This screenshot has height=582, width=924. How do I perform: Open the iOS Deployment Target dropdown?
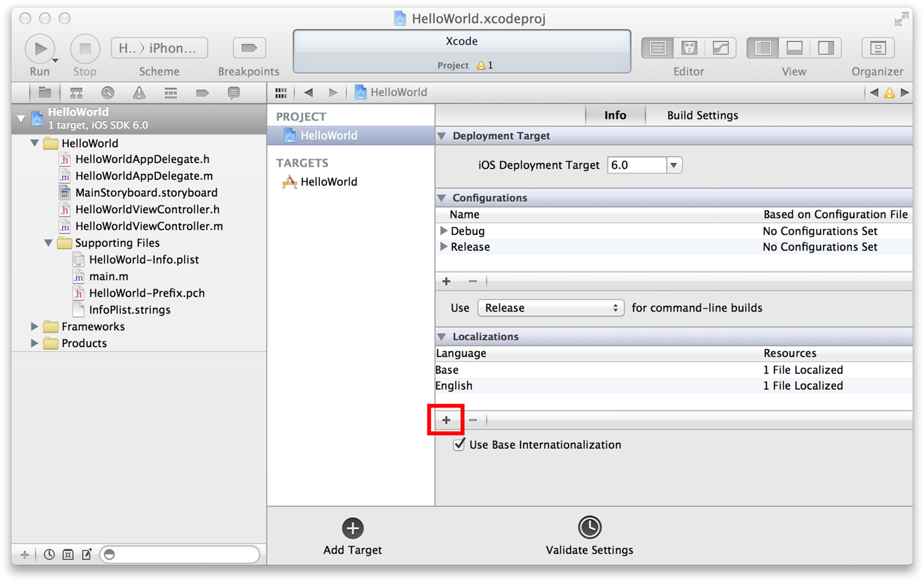click(x=673, y=165)
